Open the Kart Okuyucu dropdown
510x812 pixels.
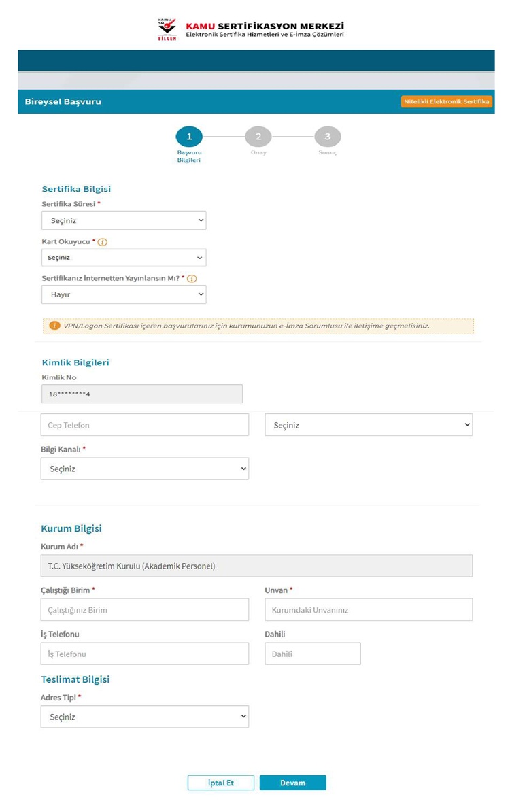coord(124,257)
